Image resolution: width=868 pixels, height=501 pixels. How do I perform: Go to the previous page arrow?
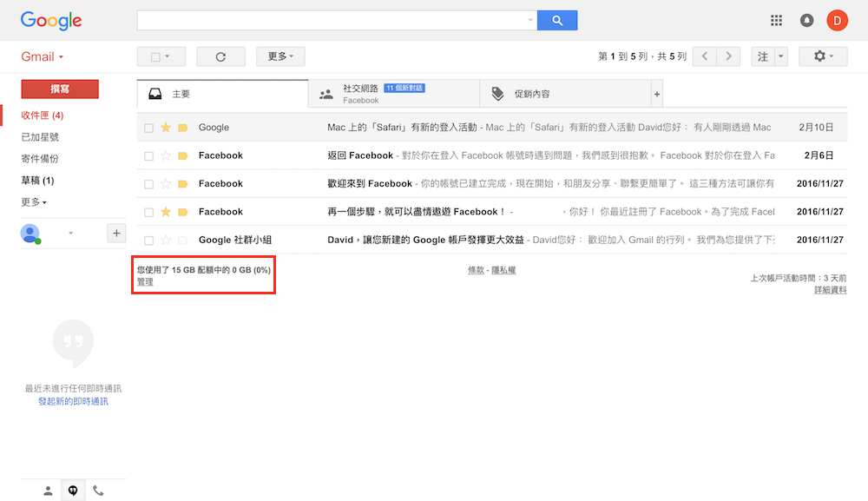coord(704,56)
